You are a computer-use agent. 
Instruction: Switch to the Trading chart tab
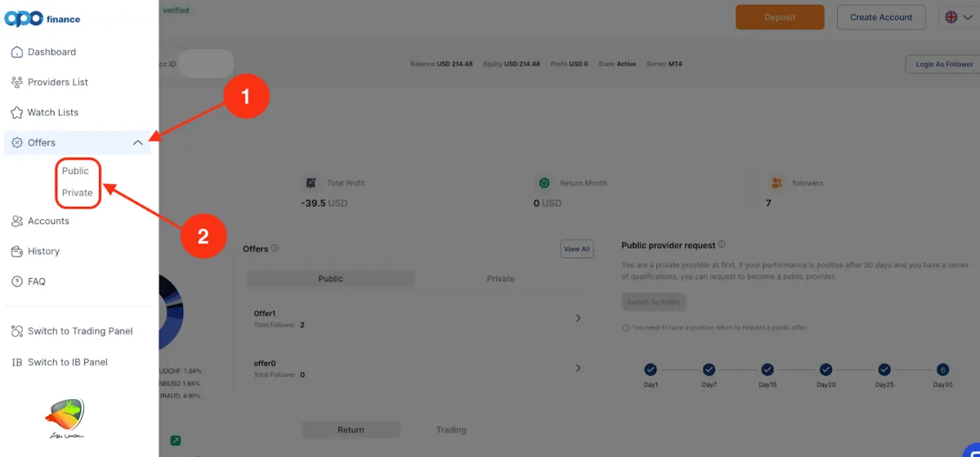451,429
